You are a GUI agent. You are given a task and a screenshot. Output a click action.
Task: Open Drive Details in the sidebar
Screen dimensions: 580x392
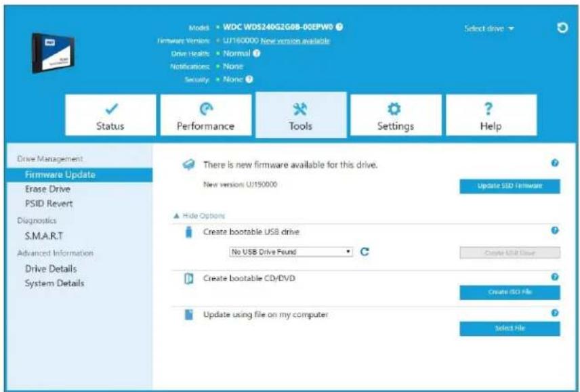click(51, 269)
